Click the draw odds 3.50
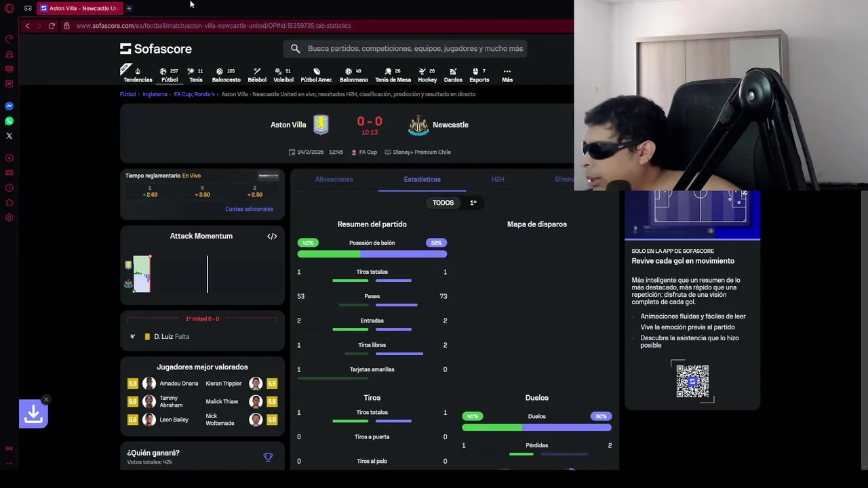Screen dimensions: 868x488 (x=202, y=191)
